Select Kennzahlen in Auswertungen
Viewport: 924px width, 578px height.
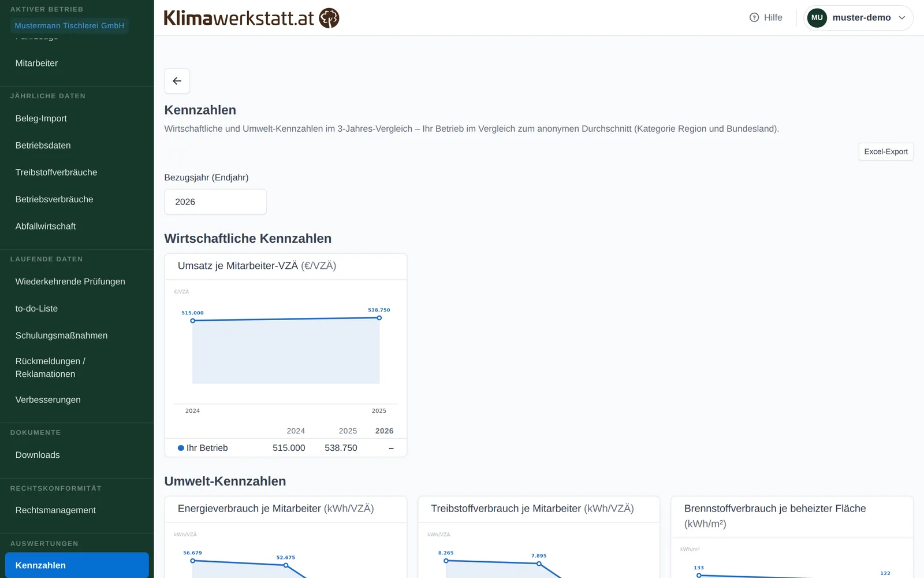77,565
